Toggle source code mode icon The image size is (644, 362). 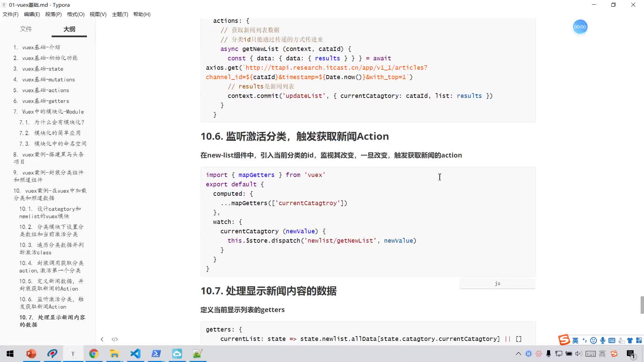coord(115,339)
